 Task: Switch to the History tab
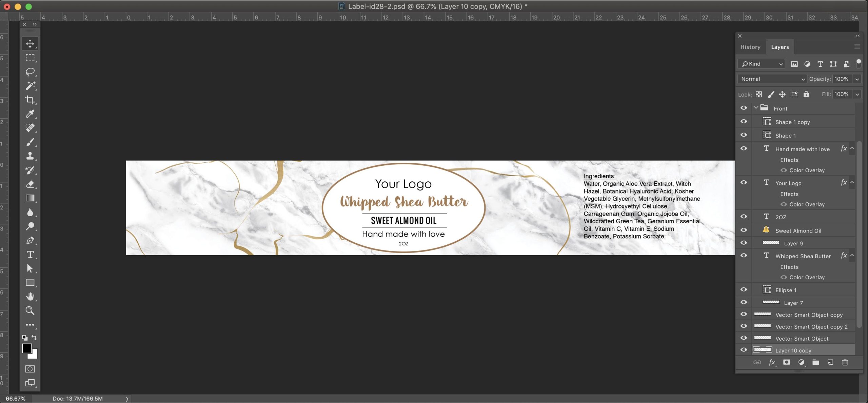tap(750, 47)
